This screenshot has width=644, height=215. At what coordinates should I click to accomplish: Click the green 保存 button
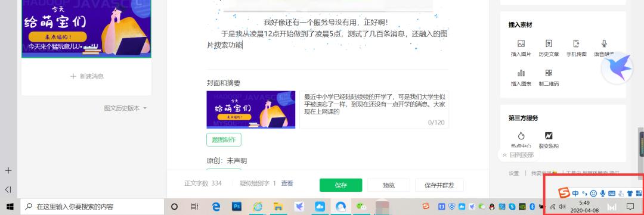[341, 185]
